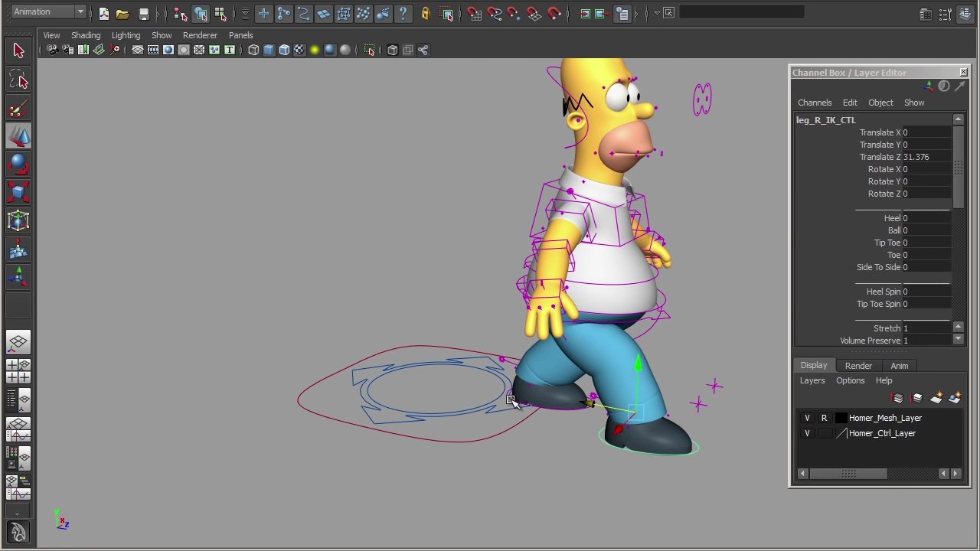
Task: Click the lock selection padlock icon
Action: pos(426,13)
